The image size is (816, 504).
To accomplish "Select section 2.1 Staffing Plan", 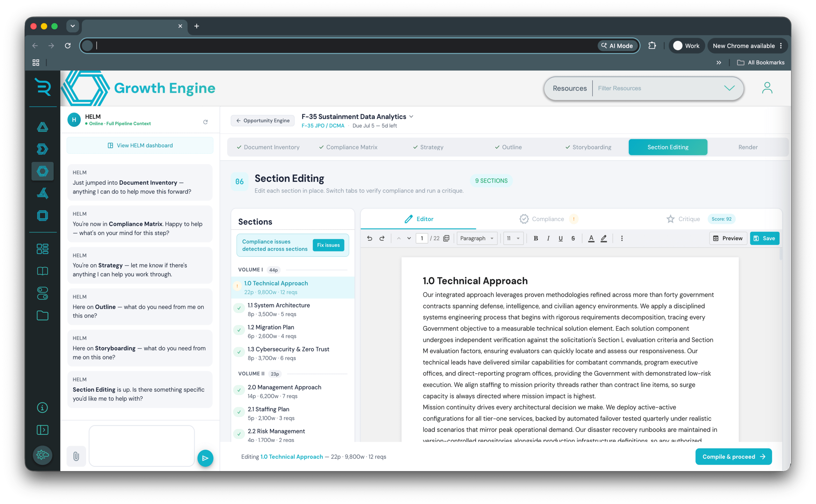I will (x=293, y=413).
